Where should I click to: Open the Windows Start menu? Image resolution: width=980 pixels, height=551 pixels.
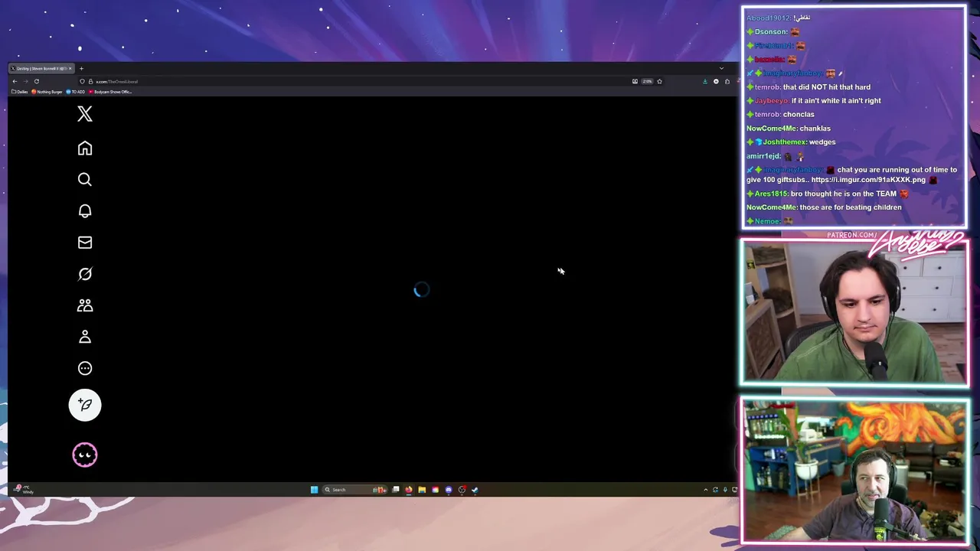pos(314,490)
